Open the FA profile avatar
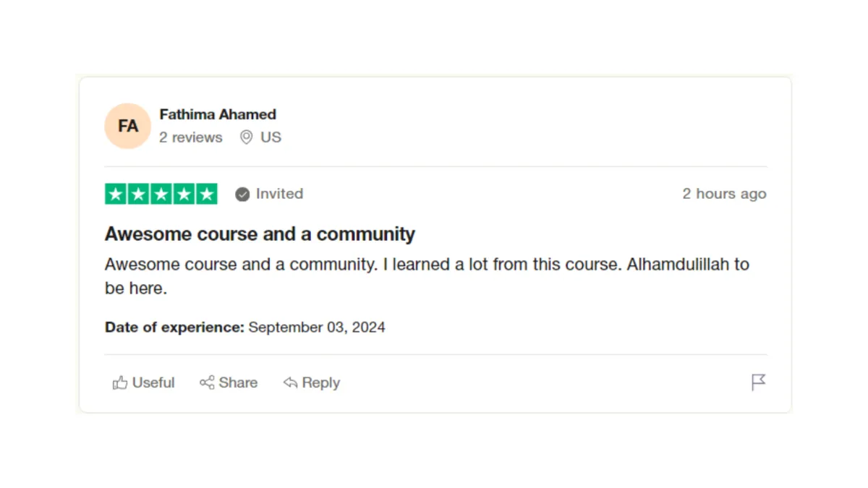This screenshot has width=868, height=488. 128,126
